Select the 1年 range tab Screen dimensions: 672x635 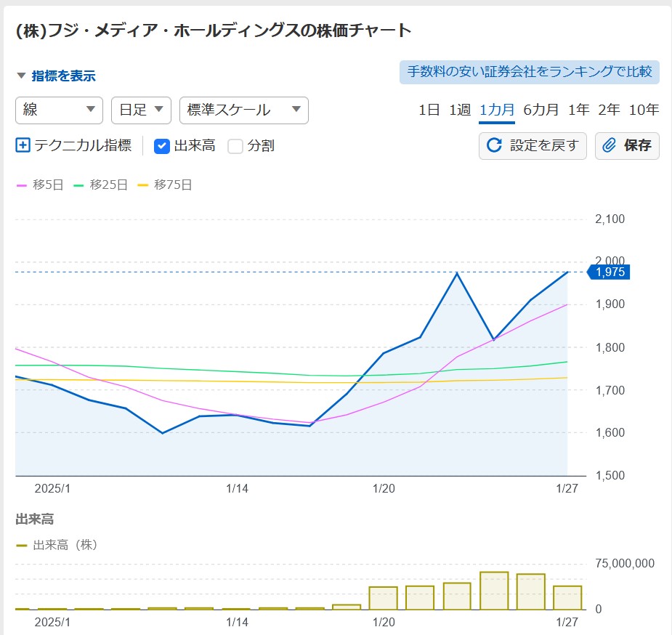coord(578,110)
